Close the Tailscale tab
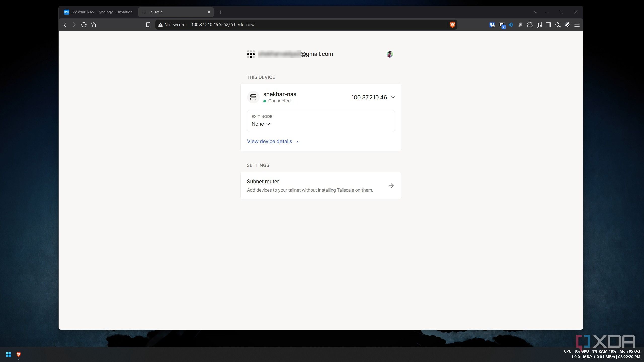644x362 pixels. click(x=209, y=12)
